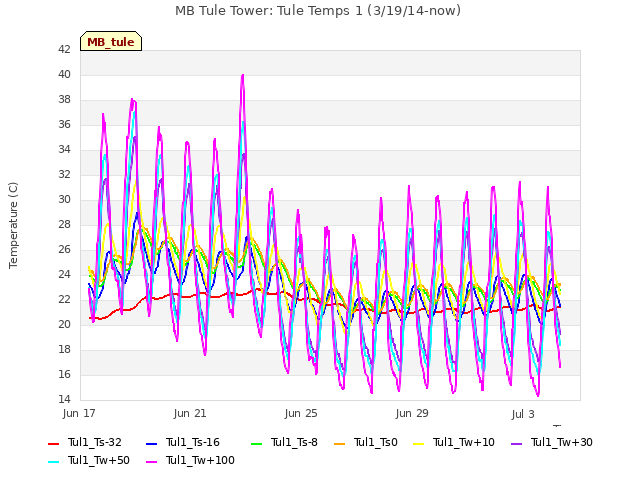Click the Jul 3 x-axis tick label
The height and width of the screenshot is (480, 640).
(523, 414)
